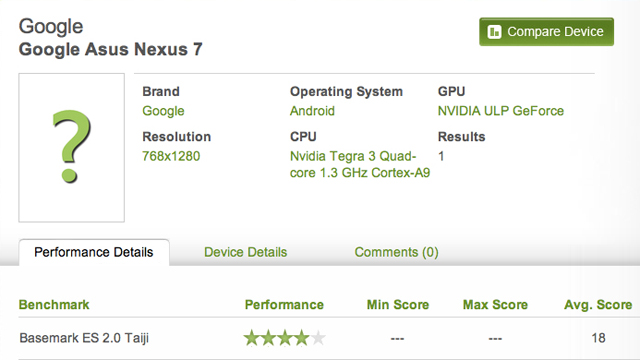Image resolution: width=640 pixels, height=360 pixels.
Task: Click the first green star in performance rating
Action: (251, 338)
